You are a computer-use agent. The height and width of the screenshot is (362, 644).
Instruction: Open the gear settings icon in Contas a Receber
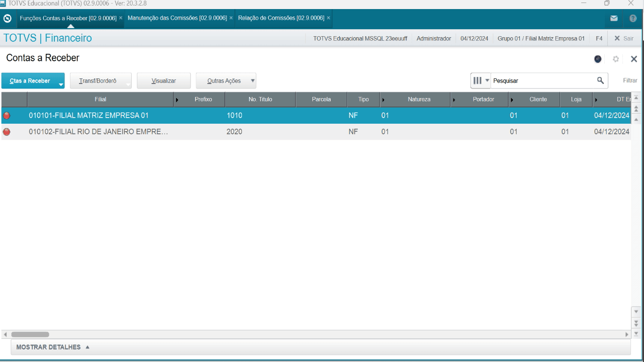pyautogui.click(x=615, y=59)
